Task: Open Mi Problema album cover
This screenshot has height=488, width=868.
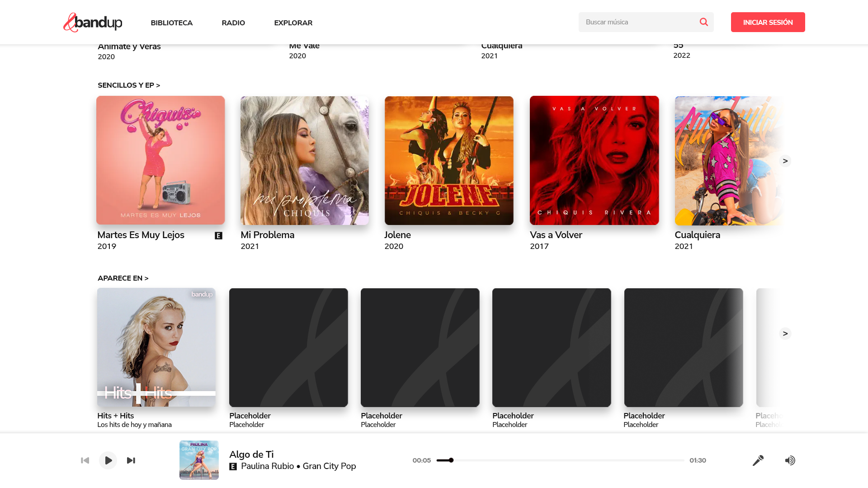Action: 305,160
